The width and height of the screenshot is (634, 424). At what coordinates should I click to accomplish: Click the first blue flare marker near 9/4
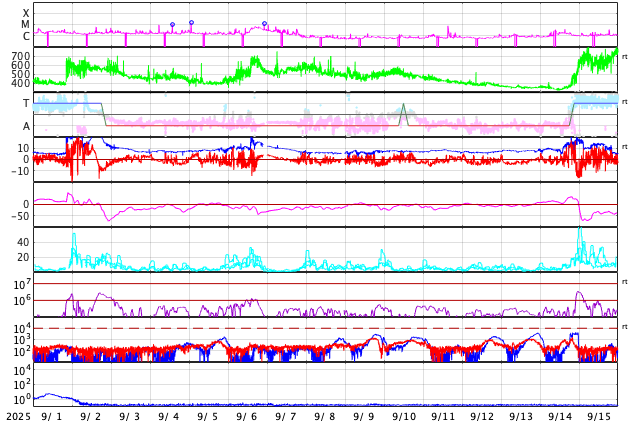[x=172, y=25]
